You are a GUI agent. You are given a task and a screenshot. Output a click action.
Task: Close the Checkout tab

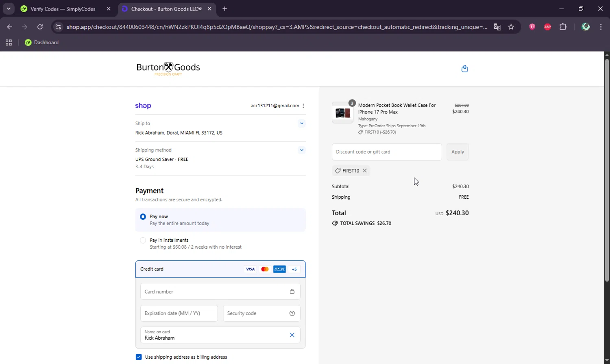(x=209, y=9)
